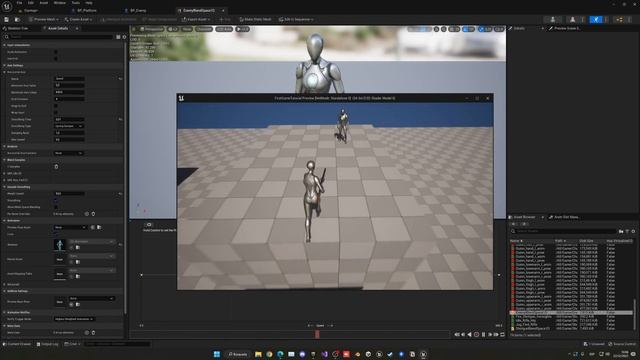Switch to the BP_Enemy tab
This screenshot has height=360, width=640.
pyautogui.click(x=138, y=11)
